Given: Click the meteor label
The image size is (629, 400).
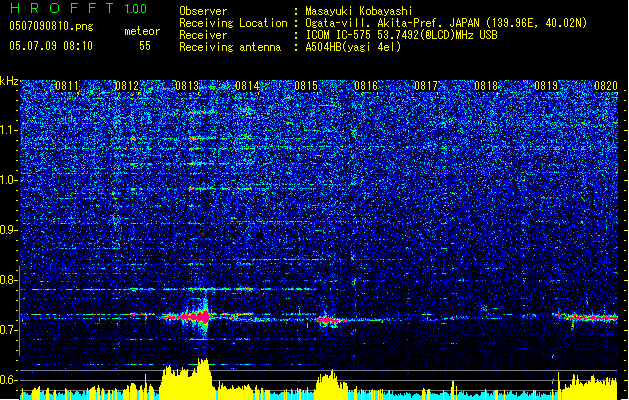Looking at the screenshot, I should click(x=142, y=31).
